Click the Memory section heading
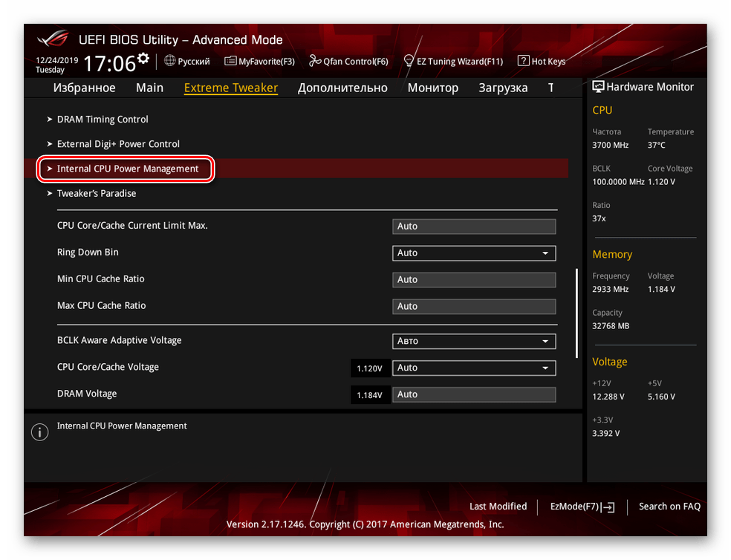The image size is (731, 560). 612,255
